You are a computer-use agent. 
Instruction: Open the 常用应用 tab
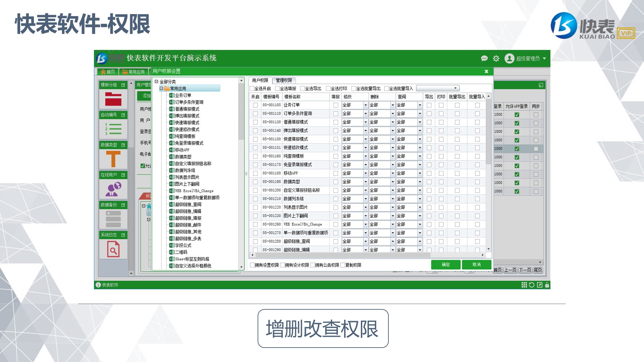(x=133, y=72)
